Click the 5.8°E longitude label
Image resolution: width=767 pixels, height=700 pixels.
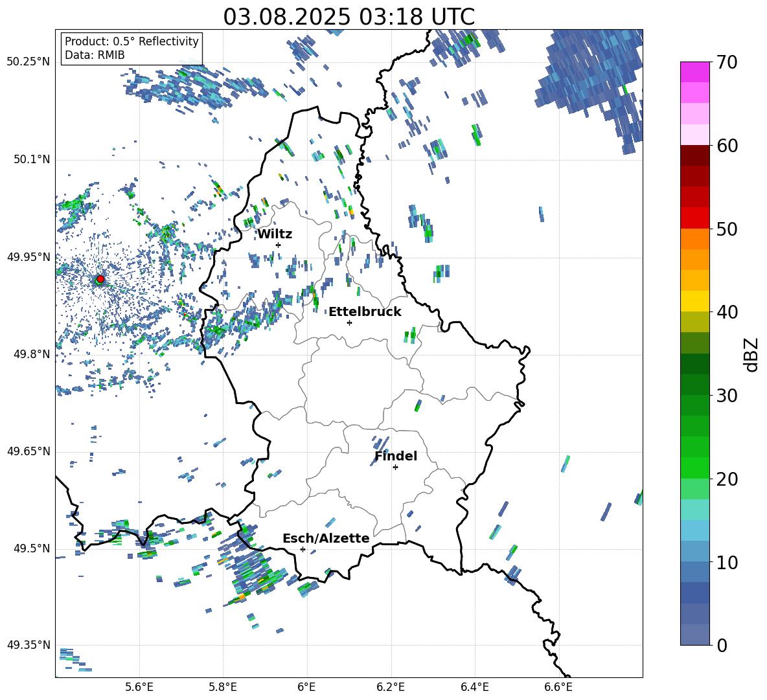223,687
